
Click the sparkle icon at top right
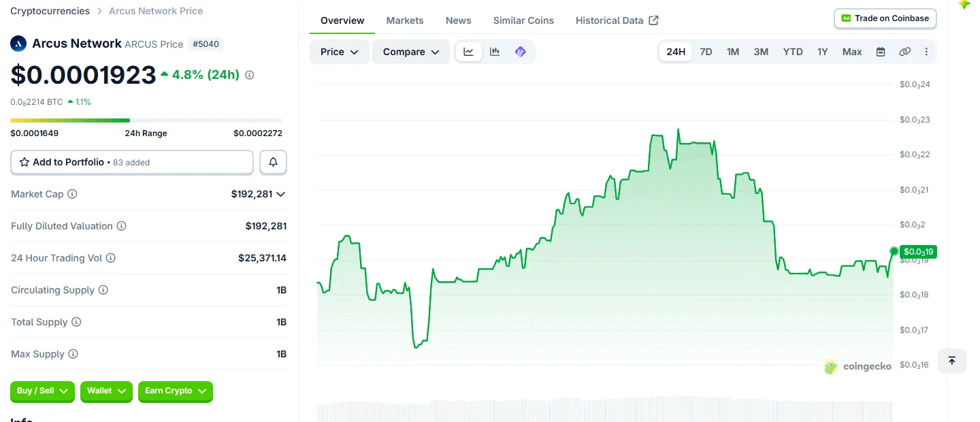point(964,4)
